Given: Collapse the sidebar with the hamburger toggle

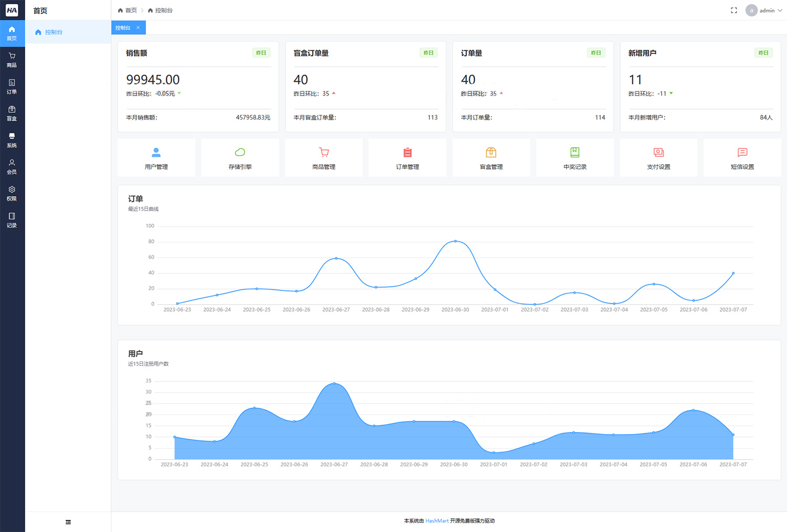Looking at the screenshot, I should point(68,522).
